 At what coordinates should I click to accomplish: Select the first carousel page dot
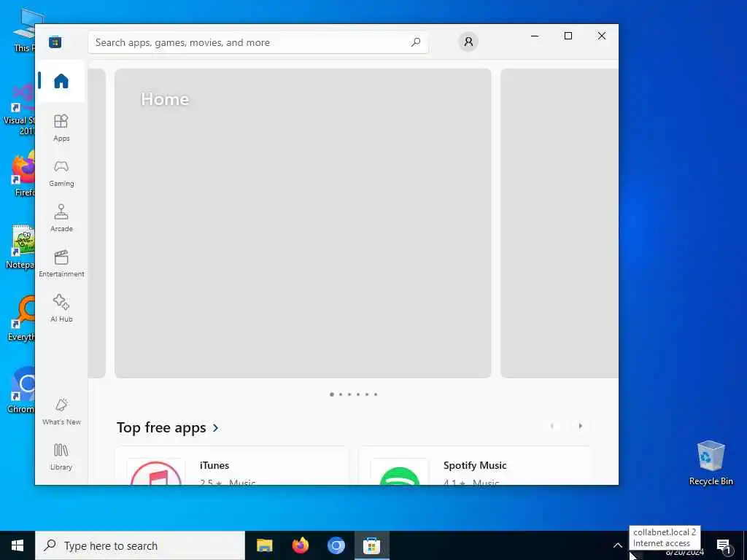click(x=332, y=394)
